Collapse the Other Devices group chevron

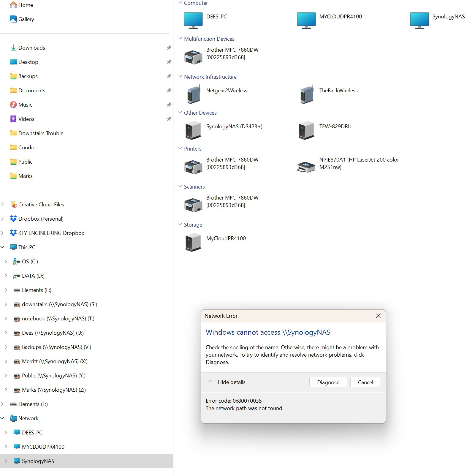click(x=180, y=113)
